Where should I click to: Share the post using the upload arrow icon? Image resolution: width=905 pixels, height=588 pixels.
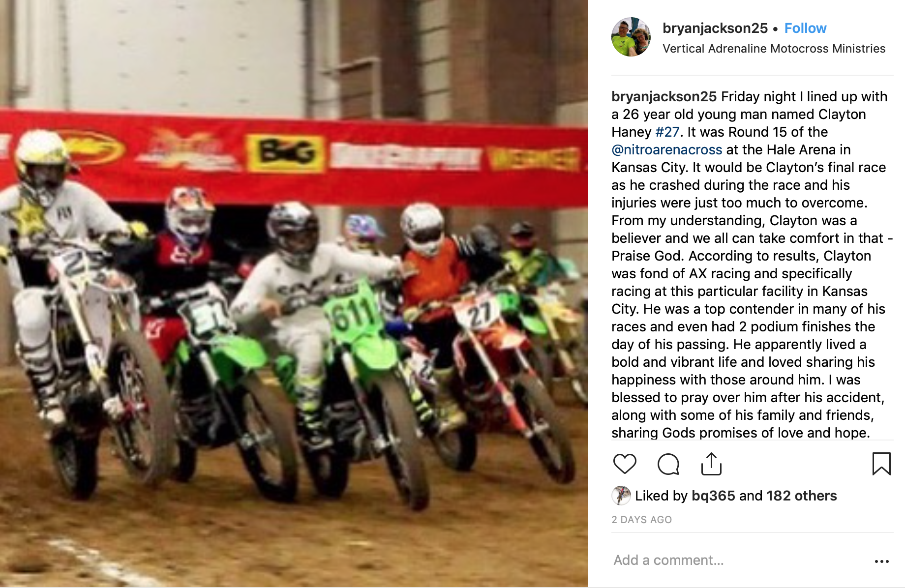tap(711, 464)
